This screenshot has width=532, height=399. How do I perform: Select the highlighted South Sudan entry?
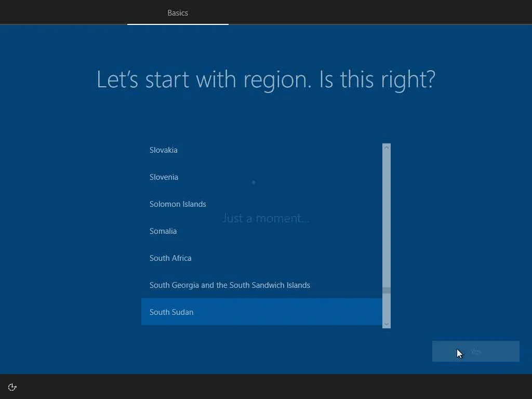point(262,312)
